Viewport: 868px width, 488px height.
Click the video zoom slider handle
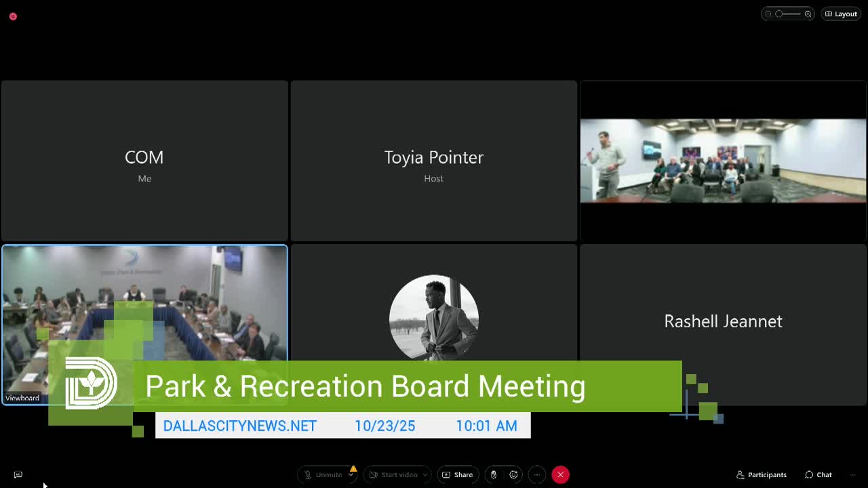tap(779, 14)
